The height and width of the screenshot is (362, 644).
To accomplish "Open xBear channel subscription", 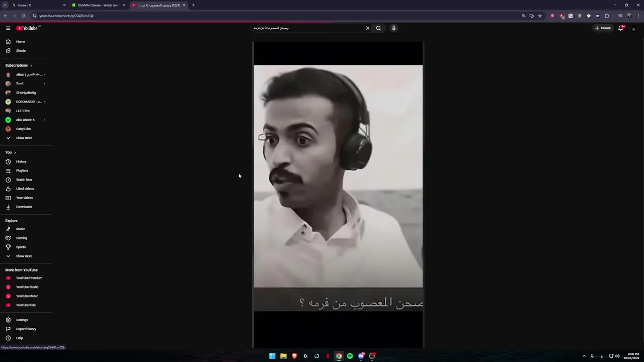I will tap(26, 74).
